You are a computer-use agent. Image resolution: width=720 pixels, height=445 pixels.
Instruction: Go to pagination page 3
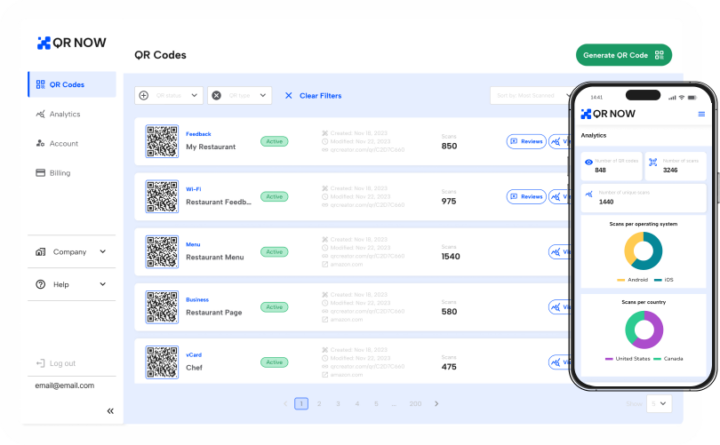click(x=338, y=404)
